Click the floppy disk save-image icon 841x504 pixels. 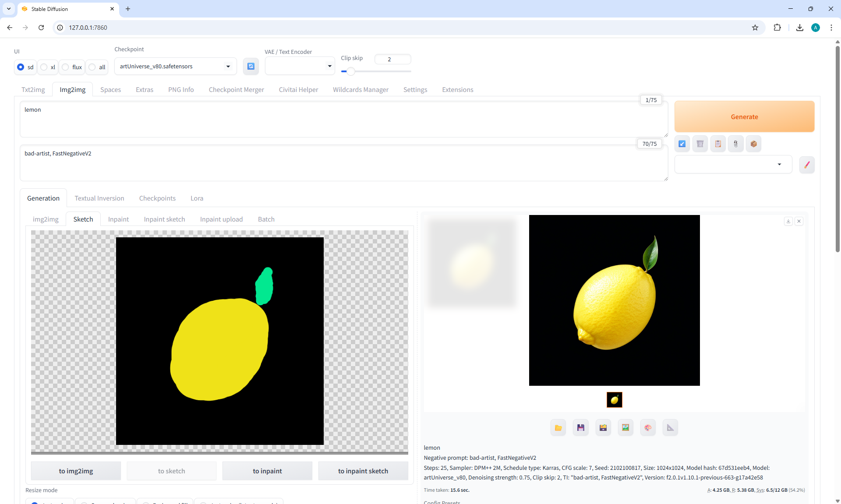581,428
